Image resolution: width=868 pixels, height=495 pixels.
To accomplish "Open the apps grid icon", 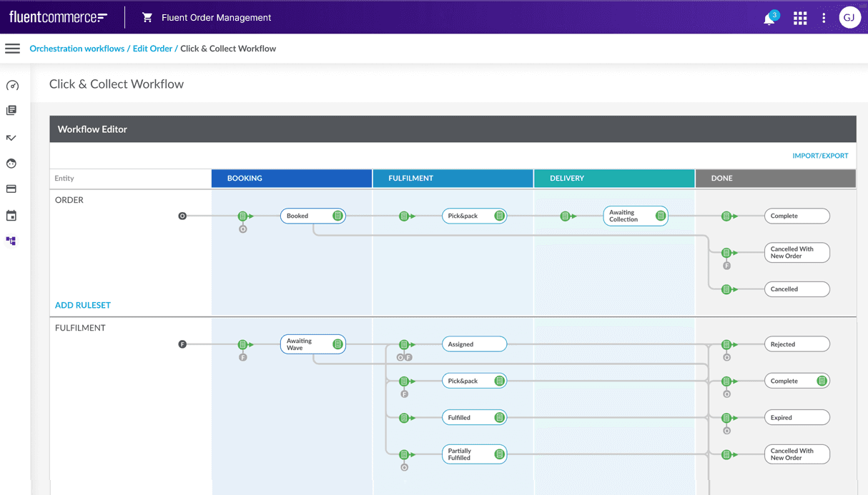I will (800, 18).
